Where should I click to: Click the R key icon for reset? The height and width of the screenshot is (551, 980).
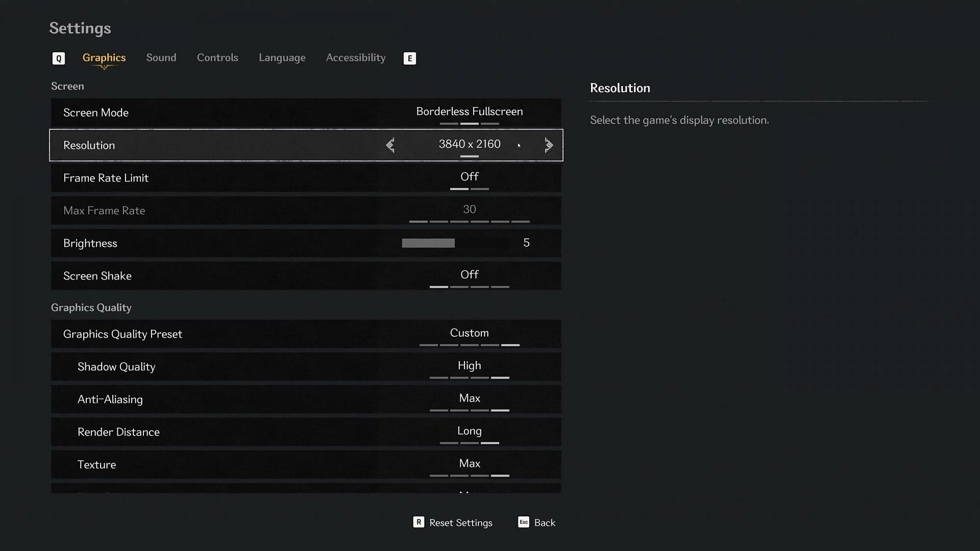pyautogui.click(x=419, y=522)
